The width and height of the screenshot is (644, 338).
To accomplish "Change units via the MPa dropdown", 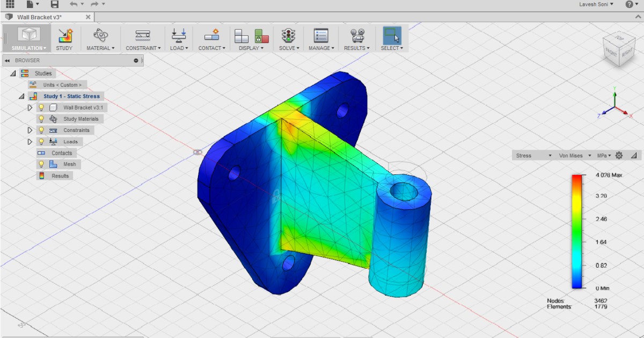I will (604, 155).
